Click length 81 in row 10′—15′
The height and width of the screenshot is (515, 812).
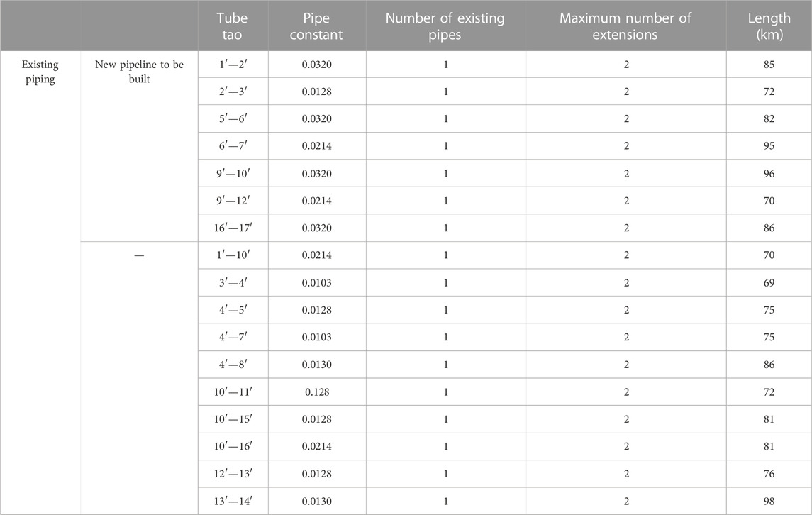[x=769, y=419]
